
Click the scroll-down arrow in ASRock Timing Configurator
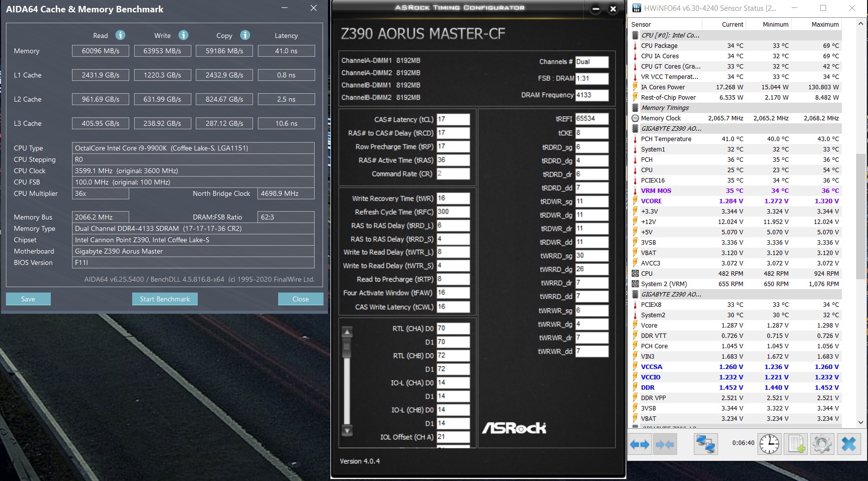[x=347, y=430]
